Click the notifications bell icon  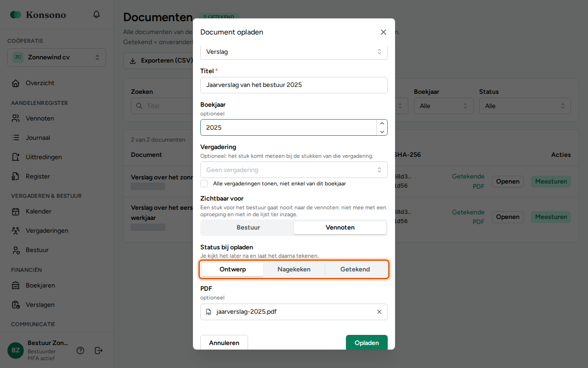pyautogui.click(x=96, y=14)
